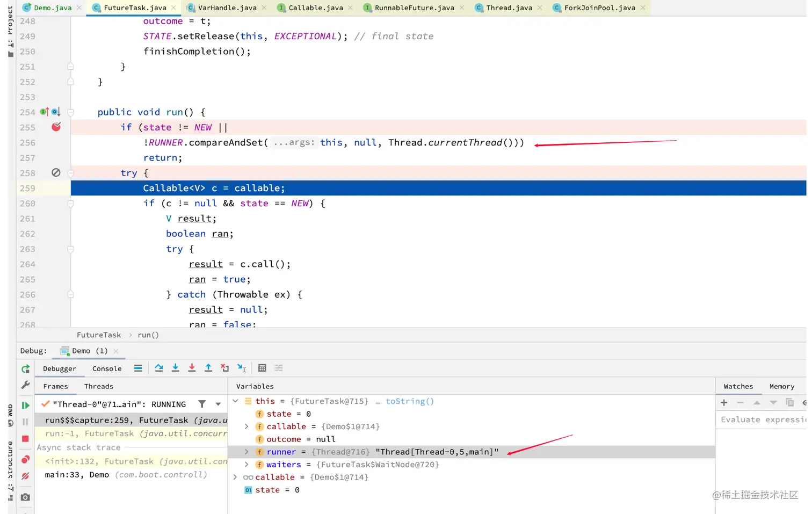This screenshot has height=514, width=812.
Task: Expand the watched callable variable
Action: 235,477
